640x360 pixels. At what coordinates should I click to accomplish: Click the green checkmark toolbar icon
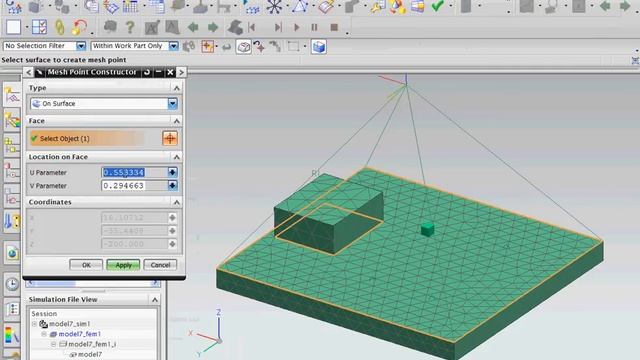438,6
